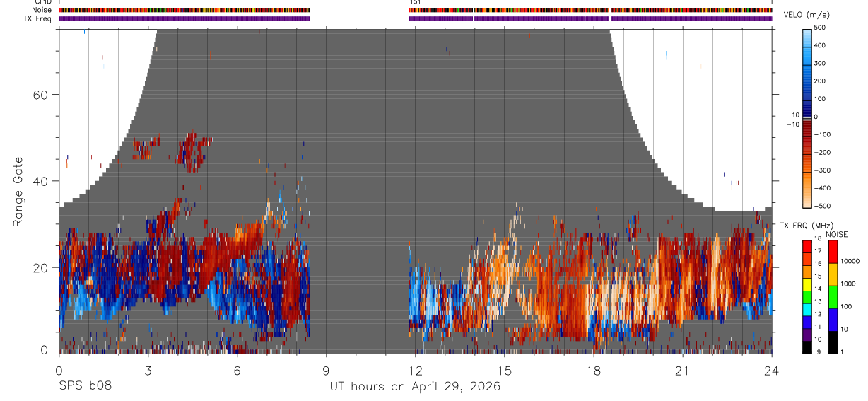Select the 12 tick on UT hours axis
This screenshot has height=401, width=868.
pyautogui.click(x=416, y=370)
